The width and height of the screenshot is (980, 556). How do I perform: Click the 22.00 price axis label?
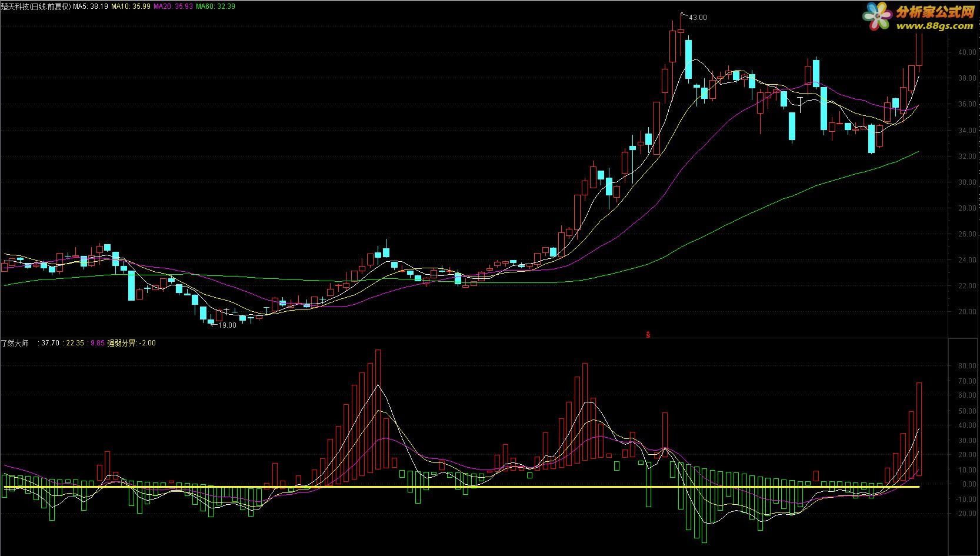[x=967, y=286]
